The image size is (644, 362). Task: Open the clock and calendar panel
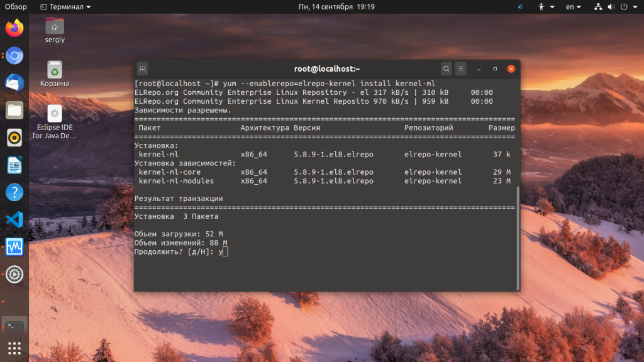tap(336, 6)
